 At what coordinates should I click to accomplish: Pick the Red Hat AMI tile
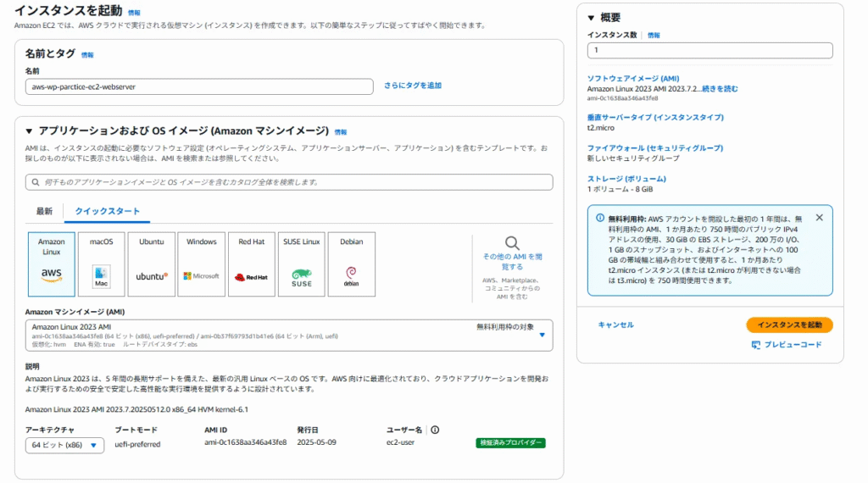click(251, 264)
